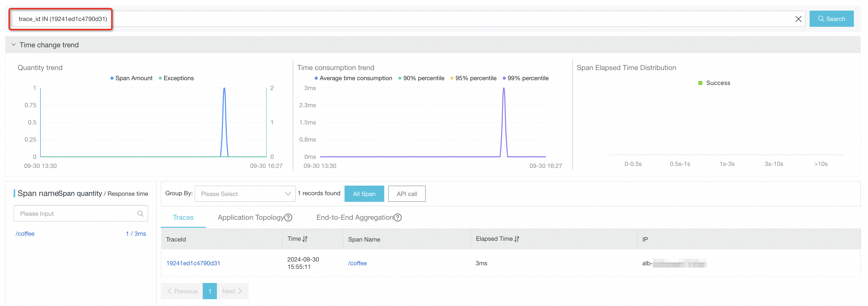
Task: Select page 1 in pagination
Action: [210, 291]
